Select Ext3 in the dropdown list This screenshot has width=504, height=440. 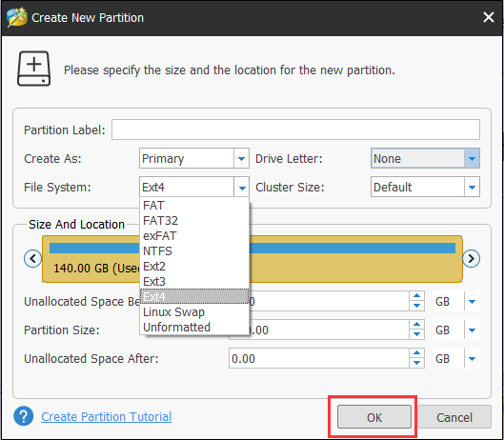(194, 281)
